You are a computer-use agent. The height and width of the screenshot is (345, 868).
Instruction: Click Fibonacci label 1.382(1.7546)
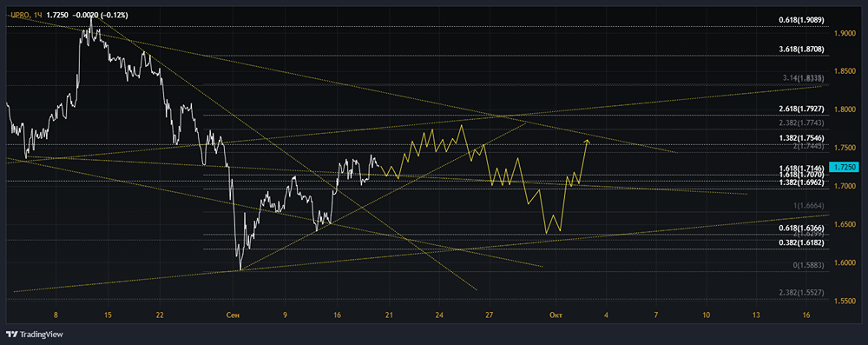coord(802,137)
